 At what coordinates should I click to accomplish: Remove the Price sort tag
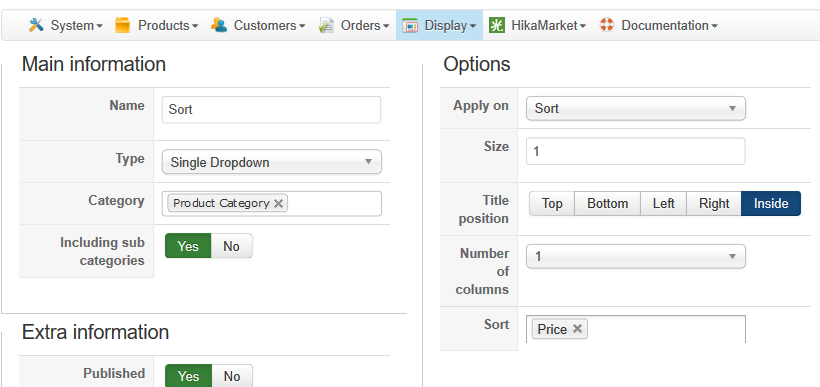(x=577, y=329)
